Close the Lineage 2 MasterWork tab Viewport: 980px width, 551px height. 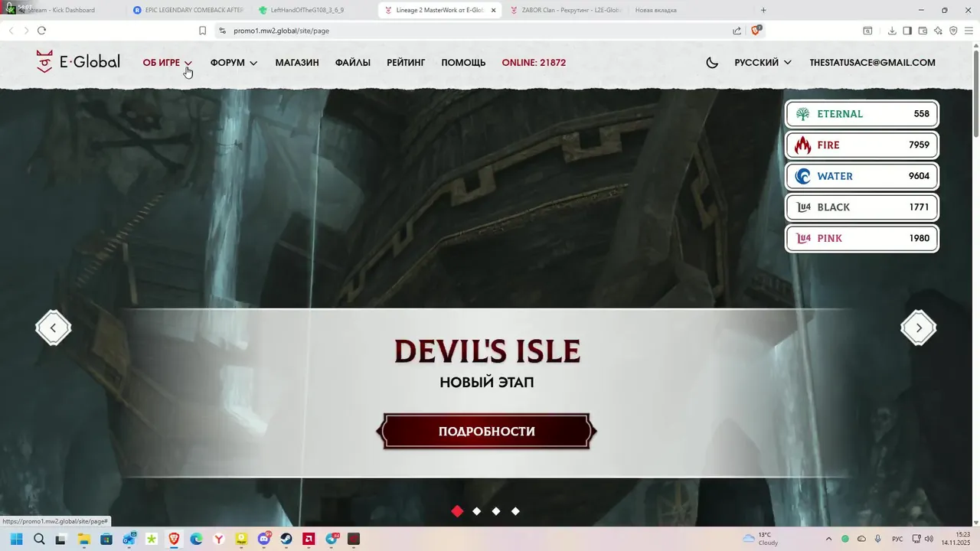(x=493, y=11)
